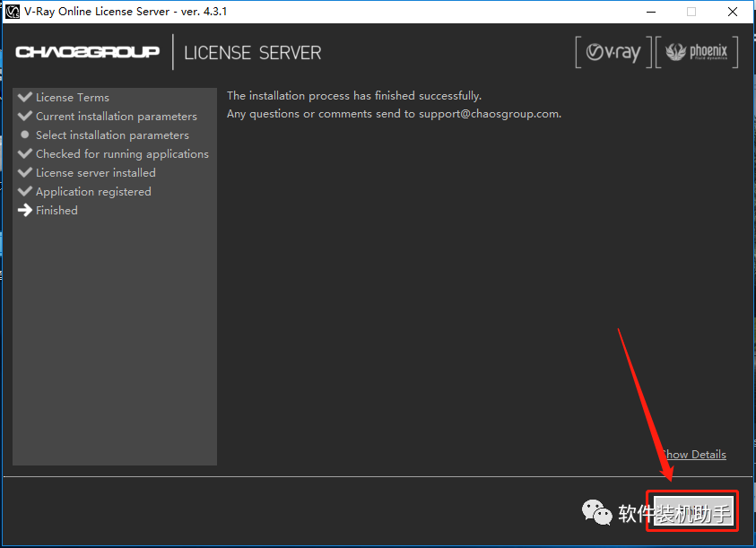Click the installation finished successfully message
Image resolution: width=756 pixels, height=548 pixels.
click(x=354, y=95)
